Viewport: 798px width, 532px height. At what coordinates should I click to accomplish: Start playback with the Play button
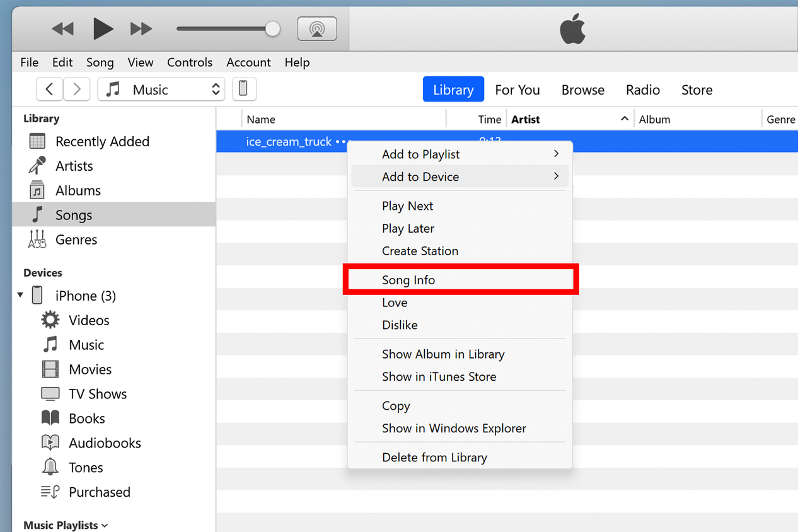pos(103,28)
